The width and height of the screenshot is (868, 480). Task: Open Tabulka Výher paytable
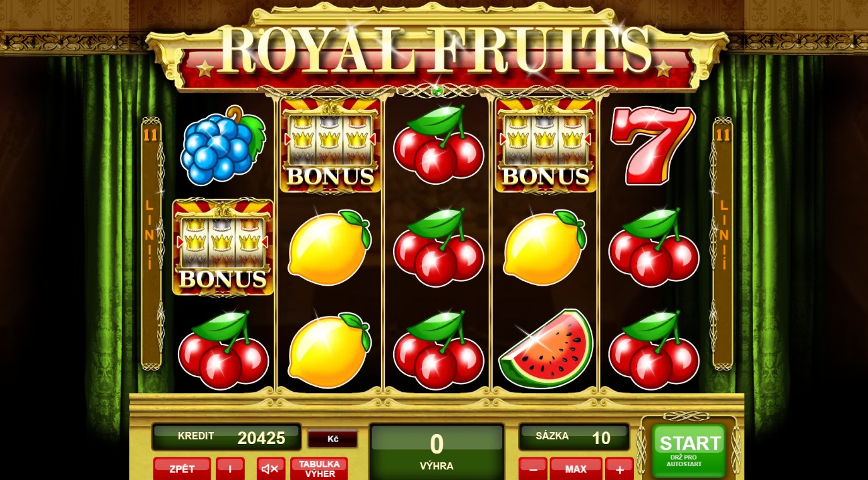[x=319, y=469]
